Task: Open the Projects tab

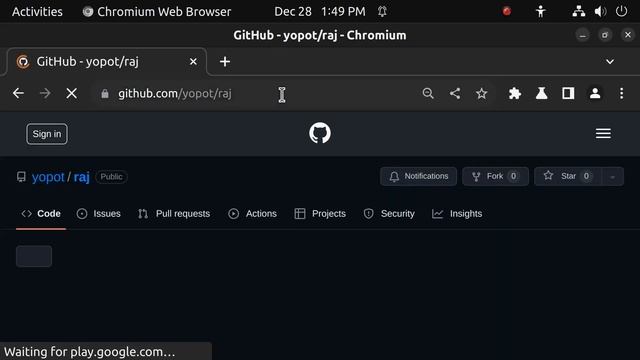Action: [x=320, y=213]
